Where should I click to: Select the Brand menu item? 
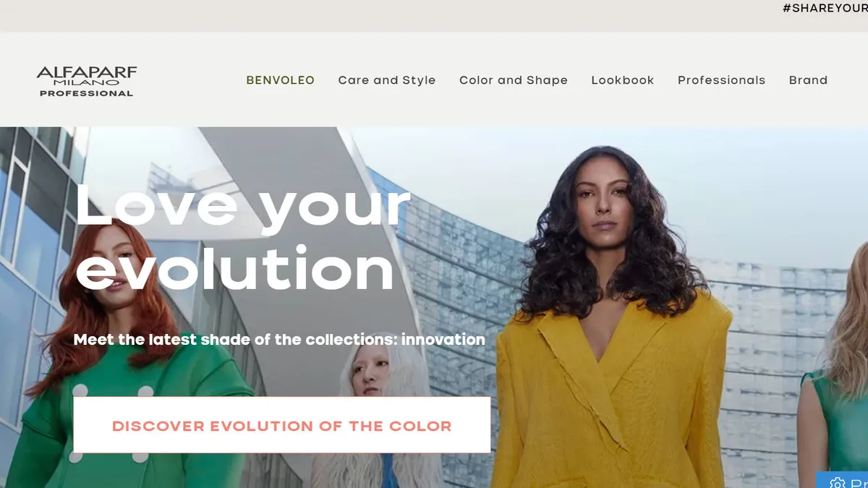click(x=808, y=80)
